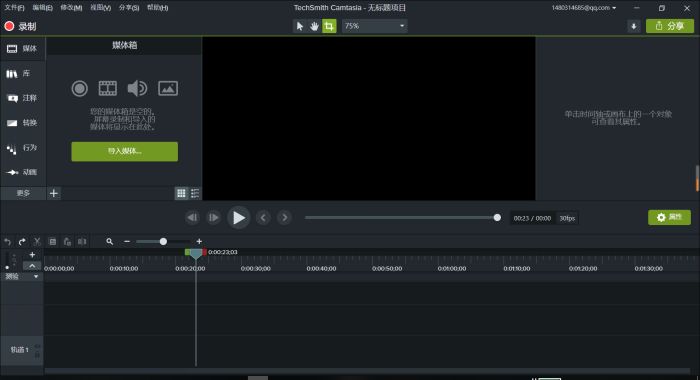
Task: Open the Annotations (注释) sidebar tab
Action: tap(22, 98)
